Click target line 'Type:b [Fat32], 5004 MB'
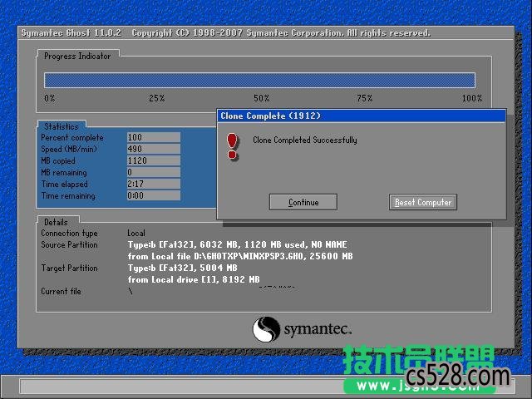The image size is (532, 399). tap(183, 268)
